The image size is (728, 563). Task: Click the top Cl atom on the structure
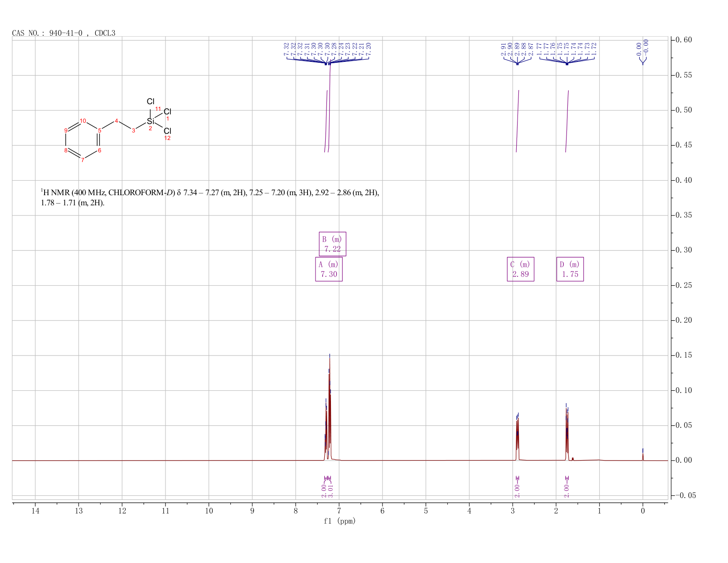[150, 102]
